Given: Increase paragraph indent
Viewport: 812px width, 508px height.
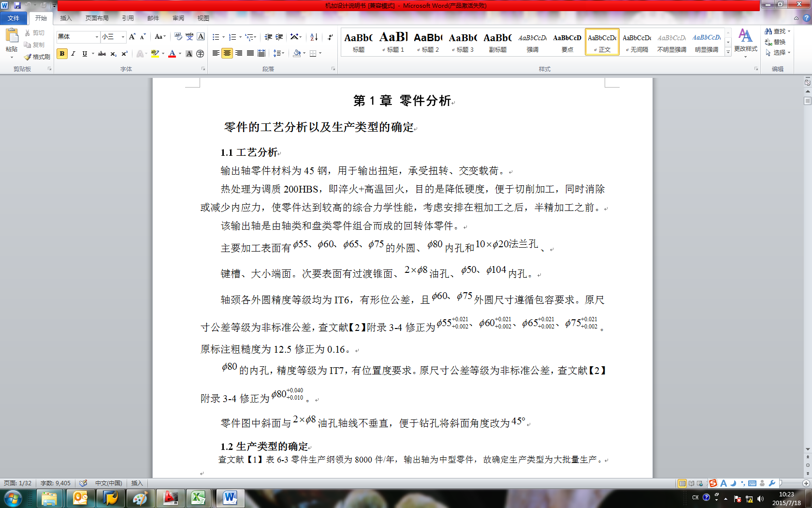Looking at the screenshot, I should pos(279,37).
